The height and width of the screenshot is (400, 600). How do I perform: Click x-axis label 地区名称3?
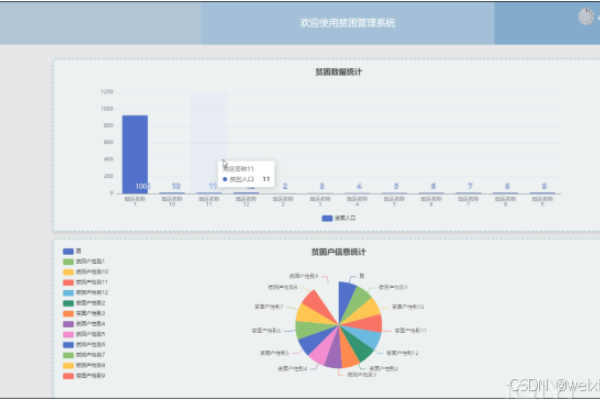pyautogui.click(x=320, y=201)
